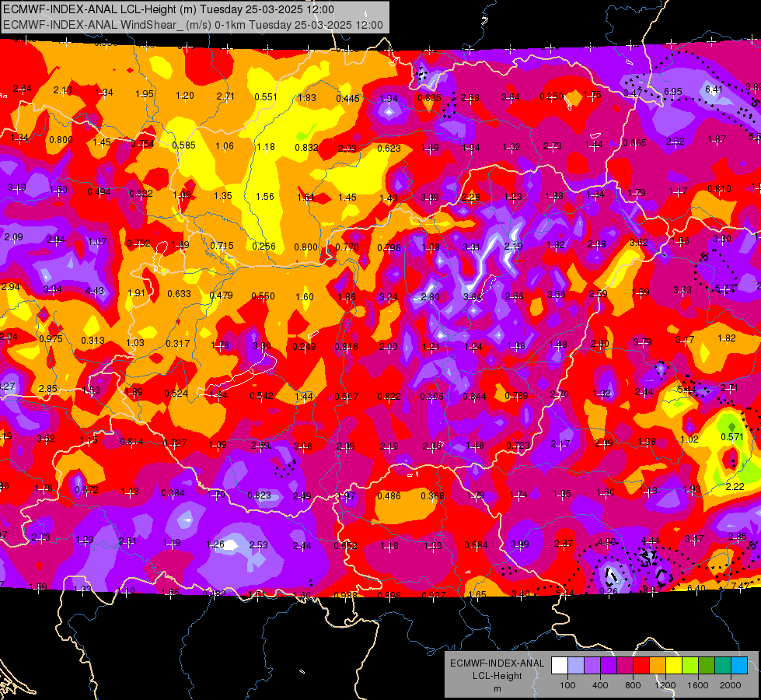Click the teal legend swatch

[x=723, y=665]
